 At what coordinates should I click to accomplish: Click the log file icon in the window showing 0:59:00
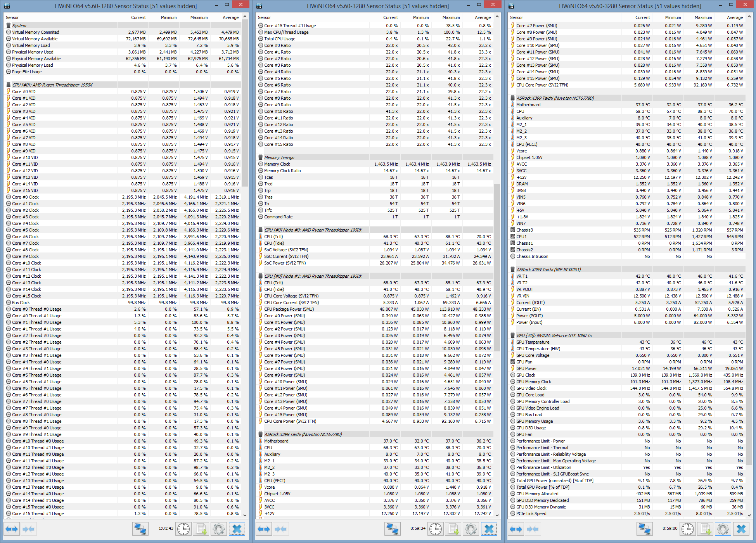(x=705, y=529)
